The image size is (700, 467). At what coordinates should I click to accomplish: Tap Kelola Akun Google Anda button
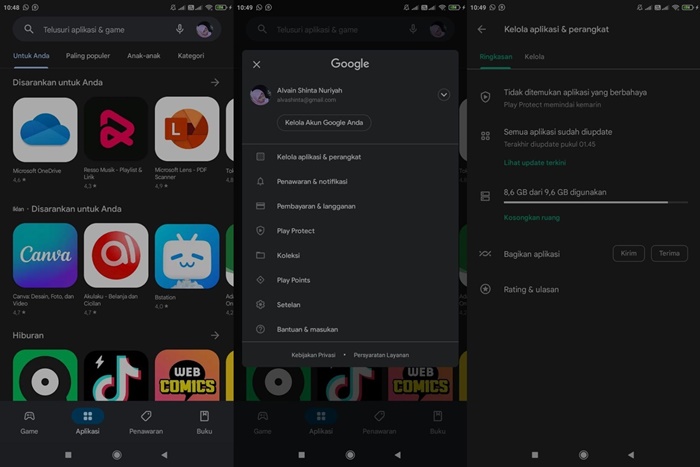click(324, 123)
